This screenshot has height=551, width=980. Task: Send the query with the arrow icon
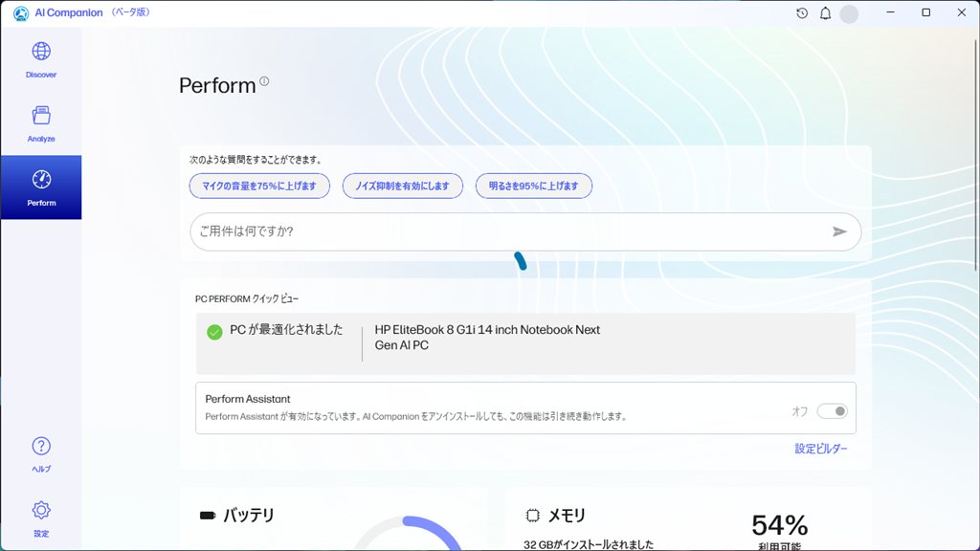click(839, 231)
